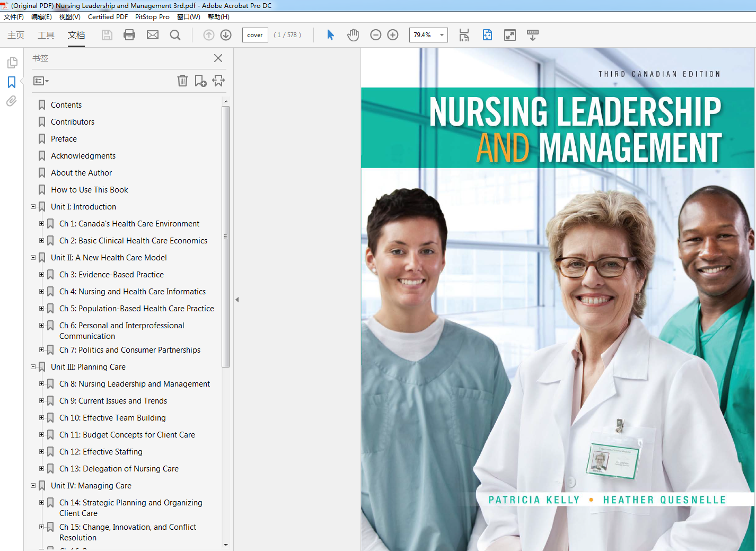Expand Ch 2: Basic Clinical Health Care Economics
The image size is (756, 551).
[42, 241]
